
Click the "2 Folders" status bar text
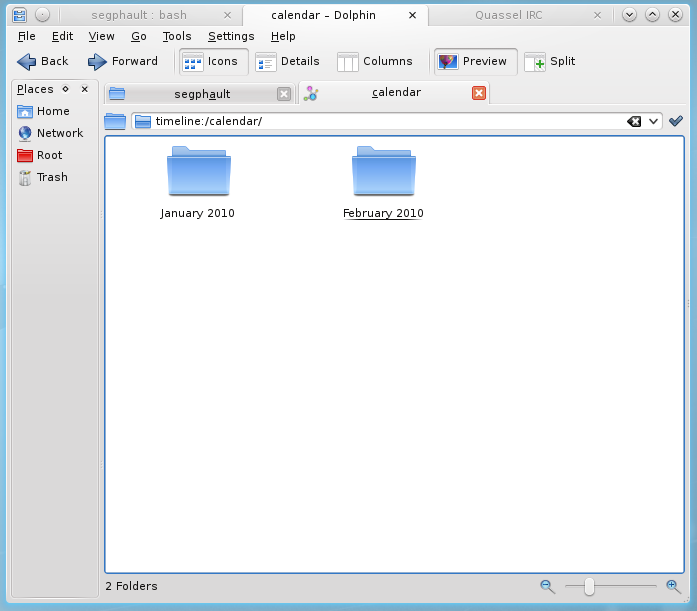pyautogui.click(x=132, y=586)
